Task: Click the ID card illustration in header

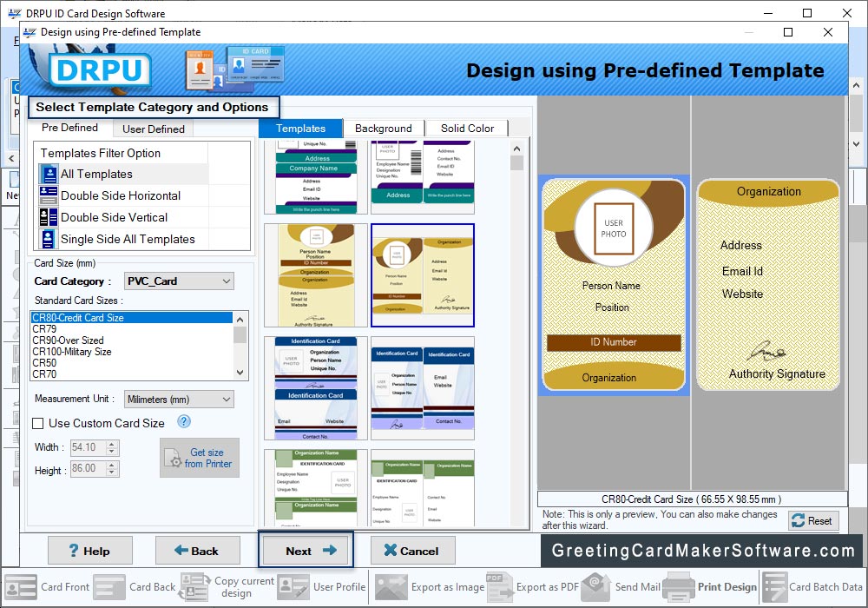Action: (x=235, y=69)
